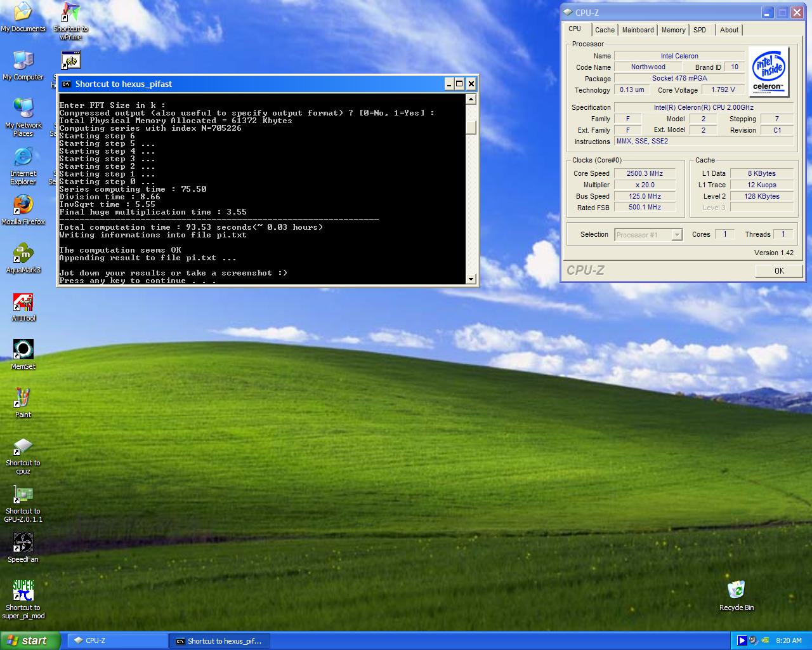The width and height of the screenshot is (812, 650).
Task: Click OK in the CPU-Z window
Action: pos(779,271)
